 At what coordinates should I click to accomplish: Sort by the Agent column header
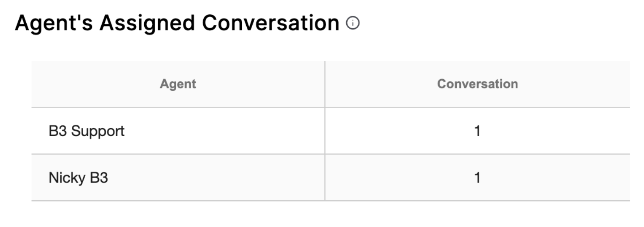pos(178,84)
